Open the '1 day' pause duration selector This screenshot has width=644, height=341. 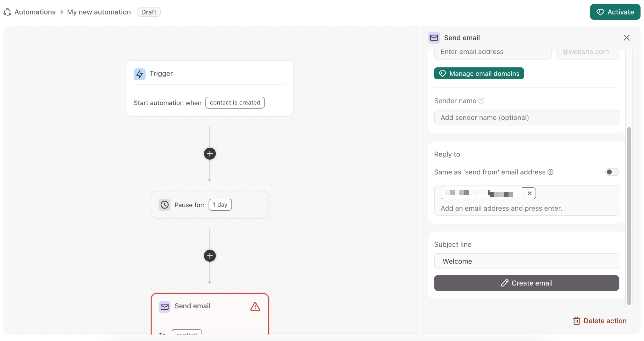point(220,205)
